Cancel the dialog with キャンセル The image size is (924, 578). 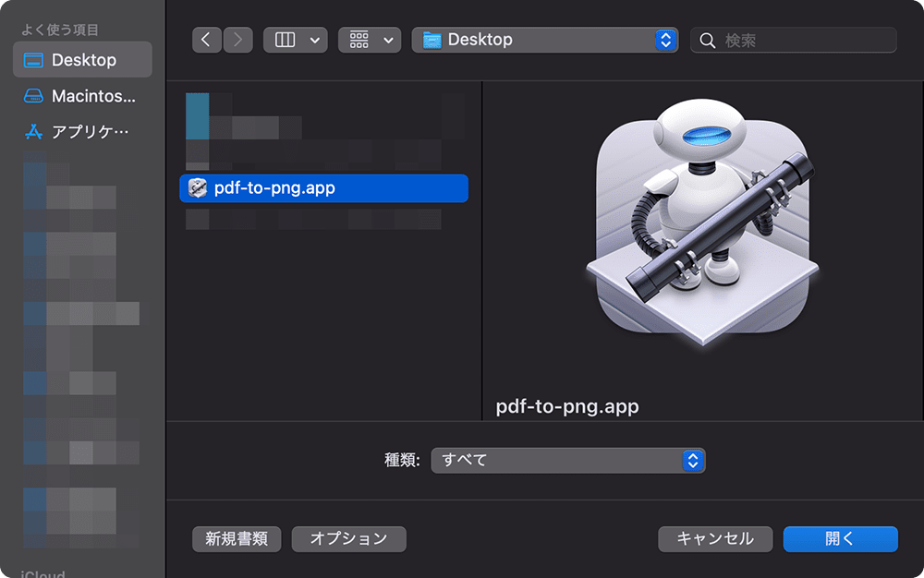[715, 539]
